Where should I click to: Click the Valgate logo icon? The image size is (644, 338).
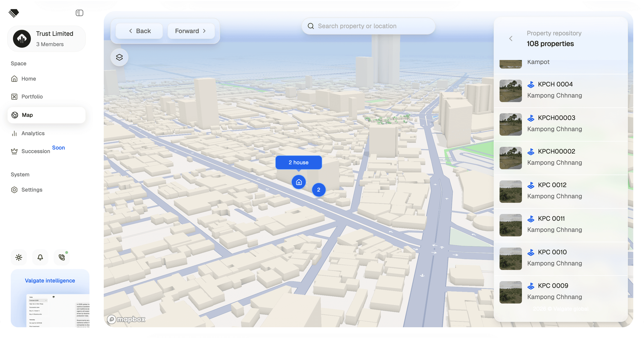click(14, 13)
